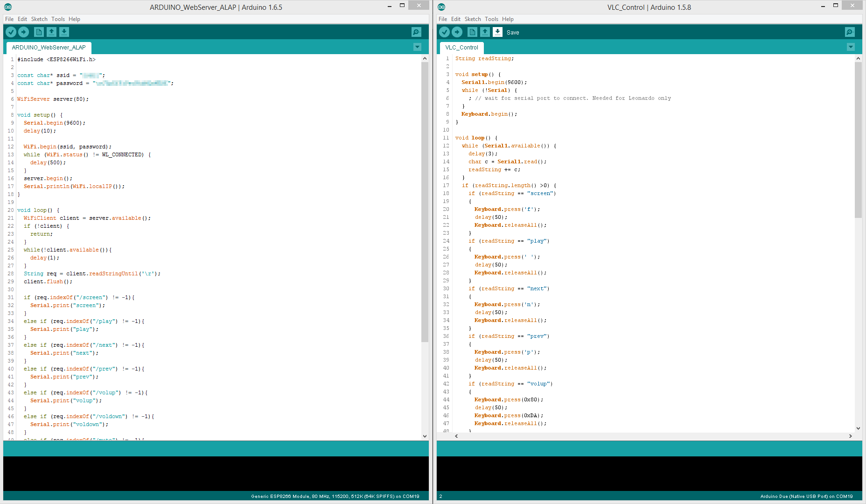Screen dimensions: 866x504
Task: Click scroll-down arrow in VLC_Control editor
Action: tap(858, 428)
